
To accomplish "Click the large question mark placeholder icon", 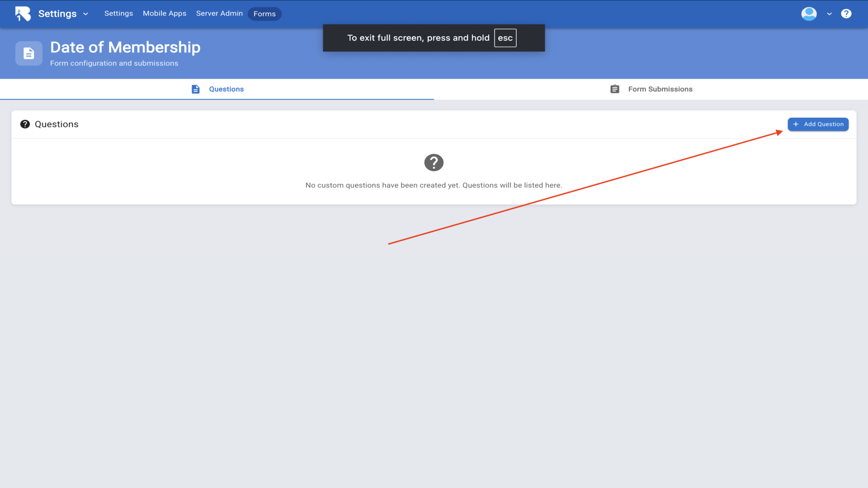I will 434,163.
